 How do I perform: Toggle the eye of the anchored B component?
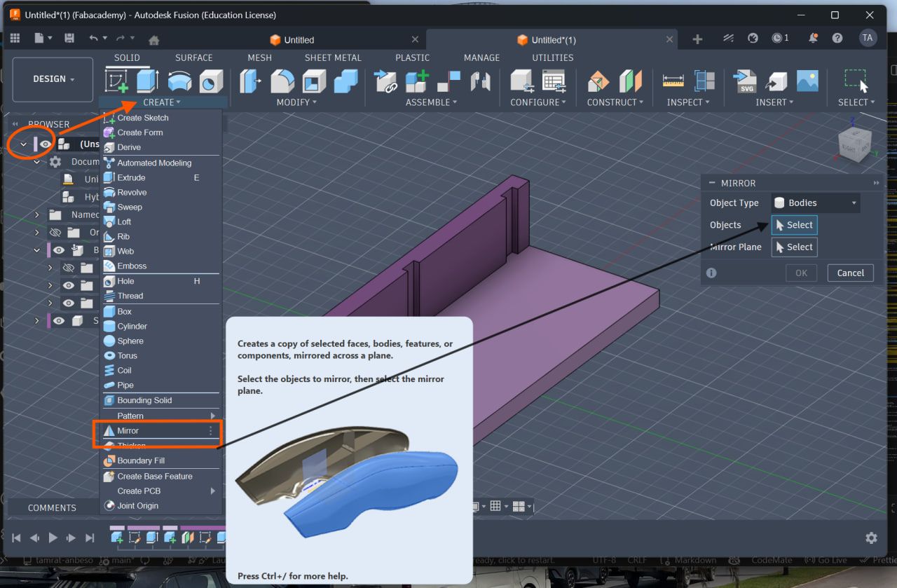point(59,250)
